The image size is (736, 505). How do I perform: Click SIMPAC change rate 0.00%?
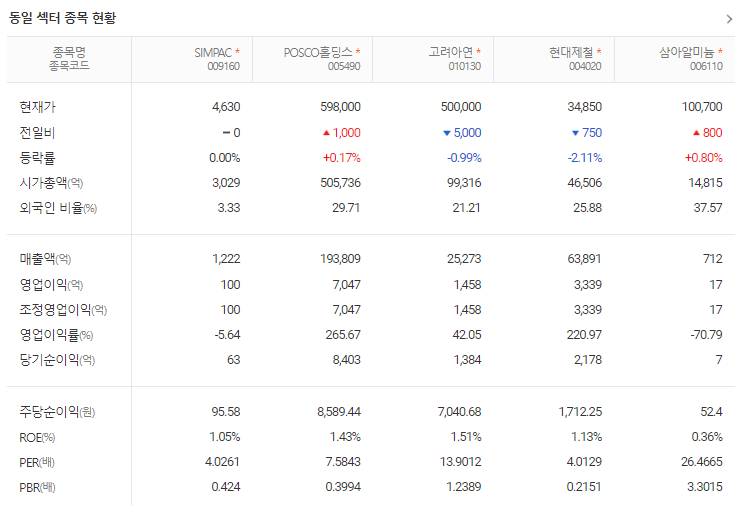(x=224, y=158)
